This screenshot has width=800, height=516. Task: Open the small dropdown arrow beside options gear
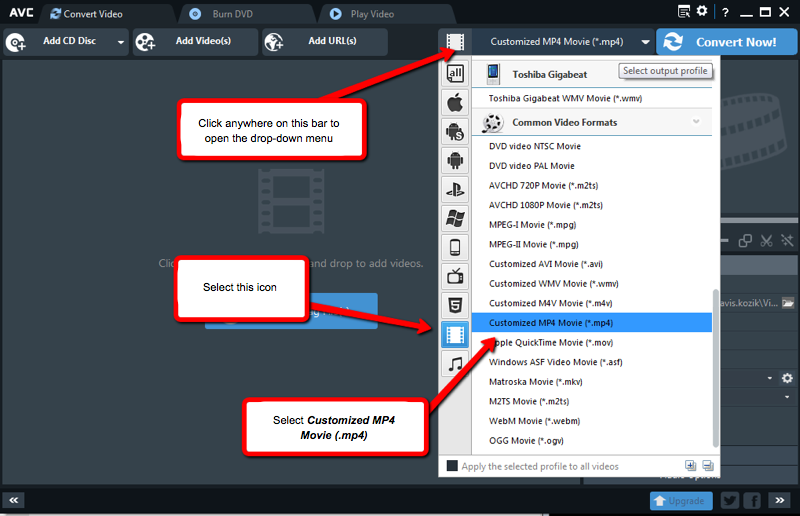click(770, 378)
